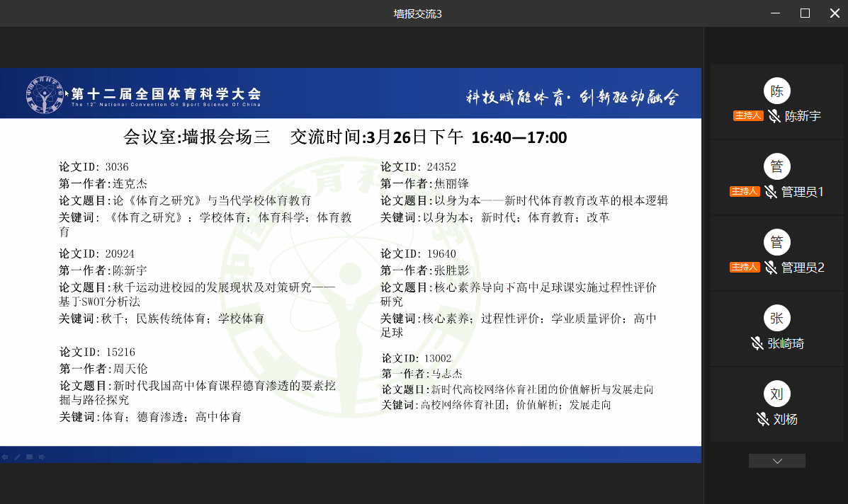848x504 pixels.
Task: Click the 主持人 badge next to 陈新宇
Action: coord(747,116)
